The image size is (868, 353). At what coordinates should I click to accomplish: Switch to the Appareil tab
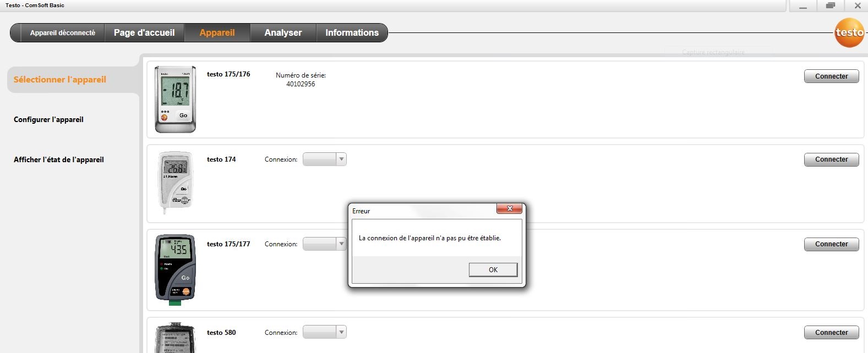coord(217,32)
